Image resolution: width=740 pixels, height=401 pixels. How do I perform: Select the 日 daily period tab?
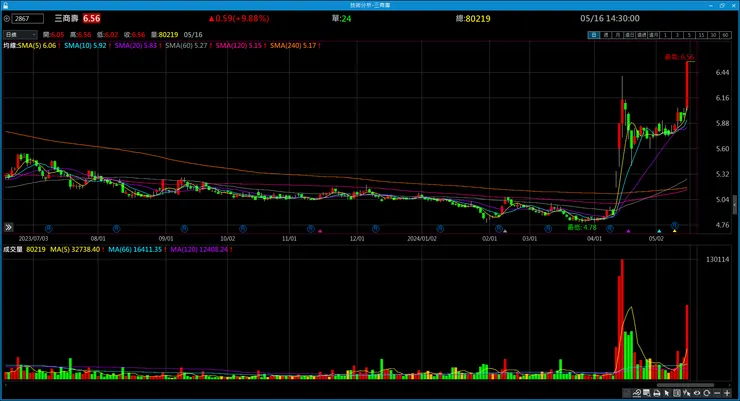593,35
